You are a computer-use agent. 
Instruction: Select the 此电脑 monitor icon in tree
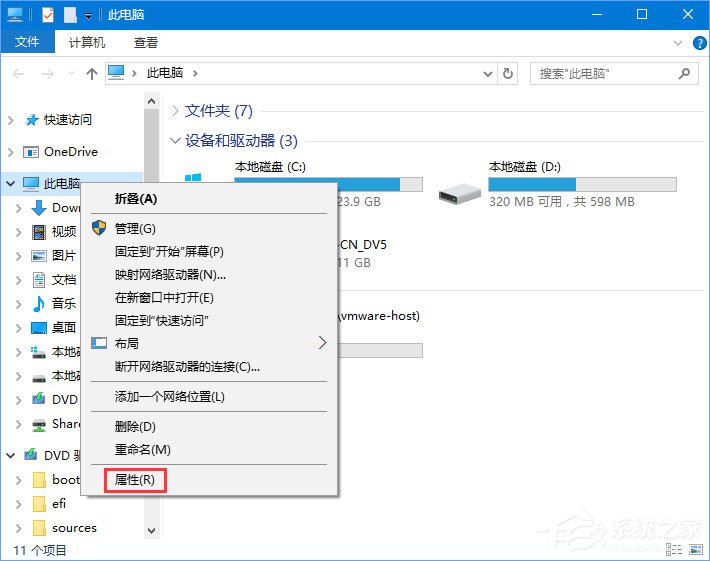(x=31, y=183)
